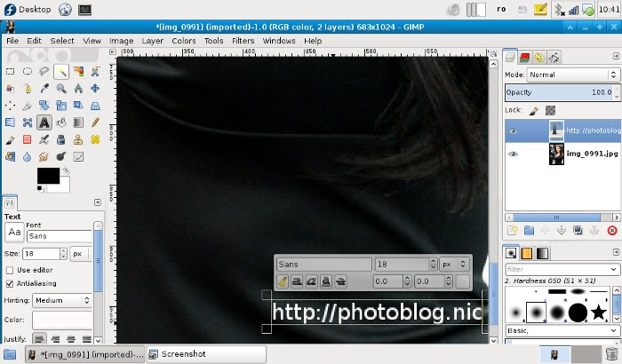Image resolution: width=622 pixels, height=364 pixels.
Task: Select the Ellipse Select tool
Action: [x=27, y=71]
